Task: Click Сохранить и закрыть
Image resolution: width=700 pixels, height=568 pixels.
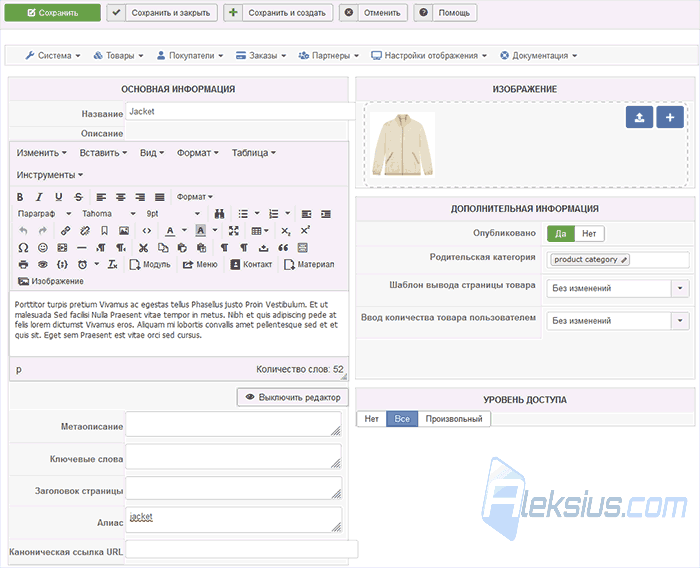Action: [162, 13]
